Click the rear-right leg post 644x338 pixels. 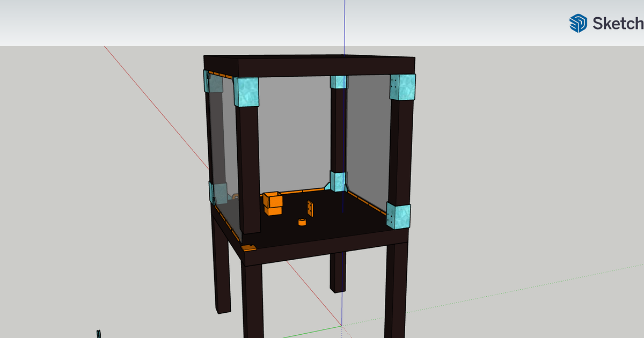(x=396, y=290)
